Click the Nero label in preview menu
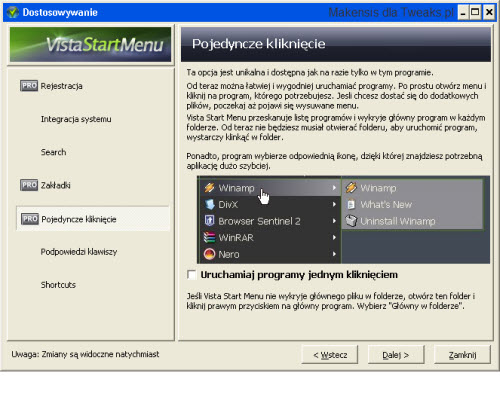The height and width of the screenshot is (397, 500). coord(229,254)
